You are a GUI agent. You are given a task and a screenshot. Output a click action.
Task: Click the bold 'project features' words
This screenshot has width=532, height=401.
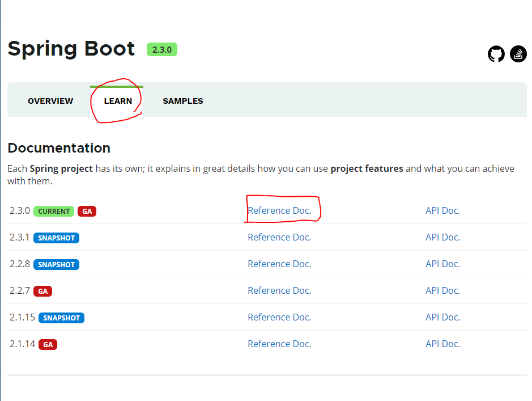pos(367,169)
